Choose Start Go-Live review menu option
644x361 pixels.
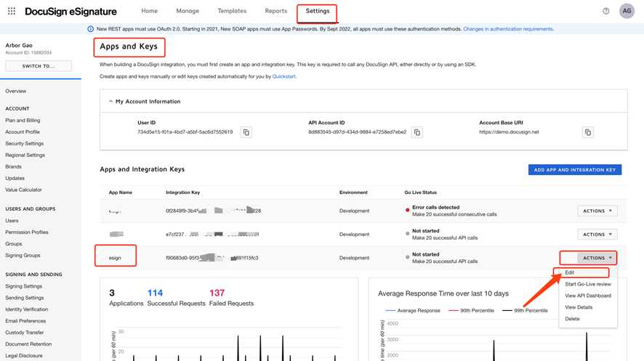click(x=587, y=284)
